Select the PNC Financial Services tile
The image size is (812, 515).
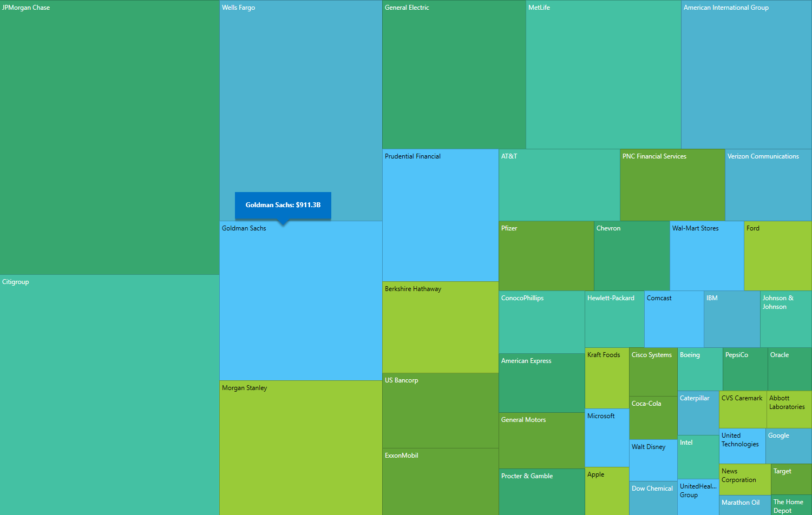pos(672,185)
